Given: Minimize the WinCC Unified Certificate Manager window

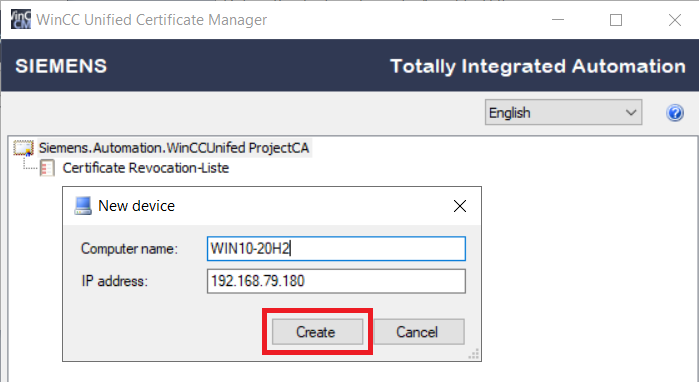Looking at the screenshot, I should click(x=558, y=20).
